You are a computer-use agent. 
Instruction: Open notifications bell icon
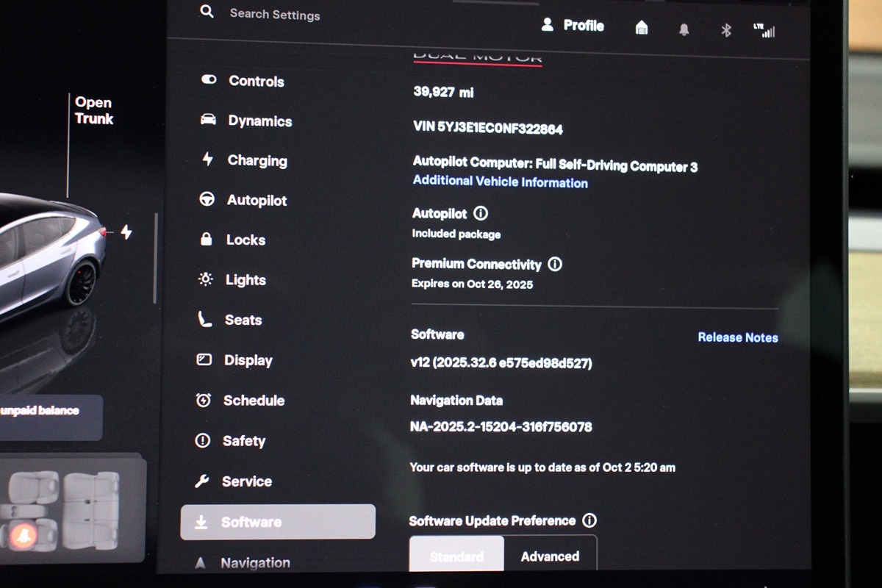pos(684,29)
